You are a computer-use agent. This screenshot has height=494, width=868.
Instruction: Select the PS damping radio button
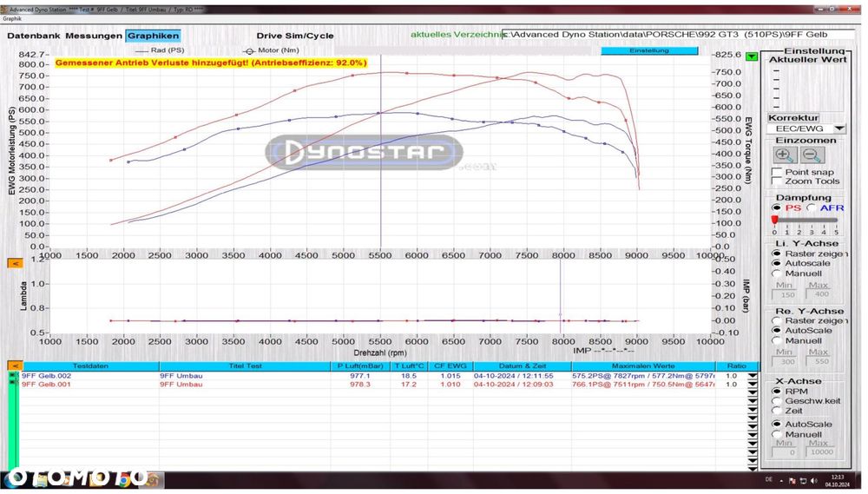pos(777,207)
